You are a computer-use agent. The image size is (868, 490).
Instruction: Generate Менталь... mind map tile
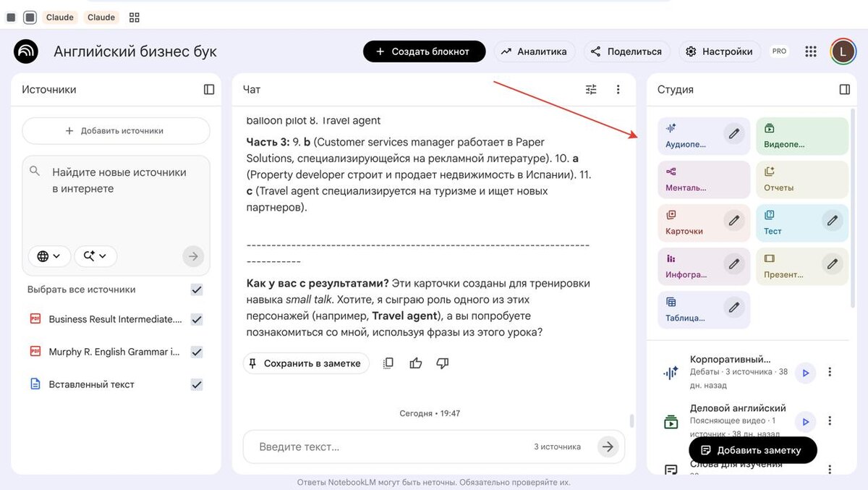(x=704, y=179)
